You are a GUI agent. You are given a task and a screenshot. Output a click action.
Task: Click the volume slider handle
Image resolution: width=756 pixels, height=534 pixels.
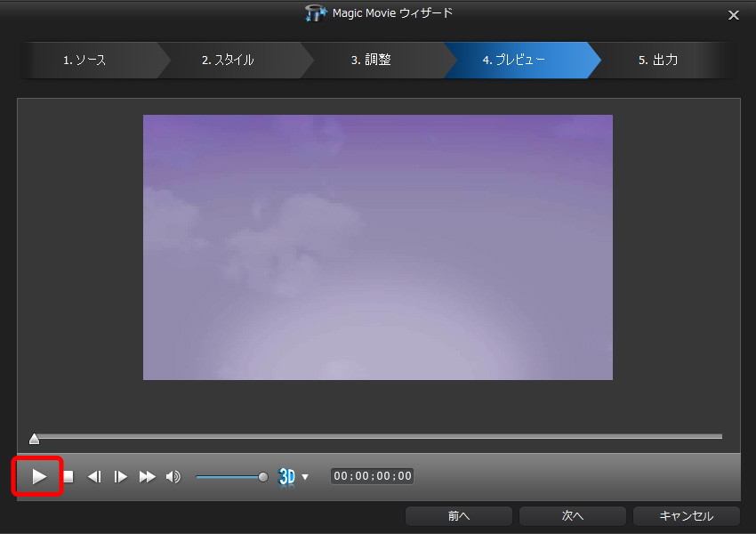point(262,477)
